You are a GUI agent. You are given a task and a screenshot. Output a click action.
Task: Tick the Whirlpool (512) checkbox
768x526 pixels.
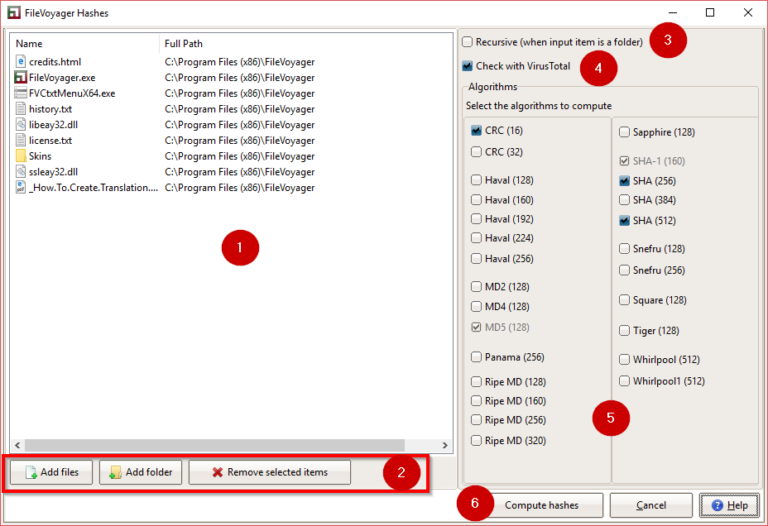[624, 359]
